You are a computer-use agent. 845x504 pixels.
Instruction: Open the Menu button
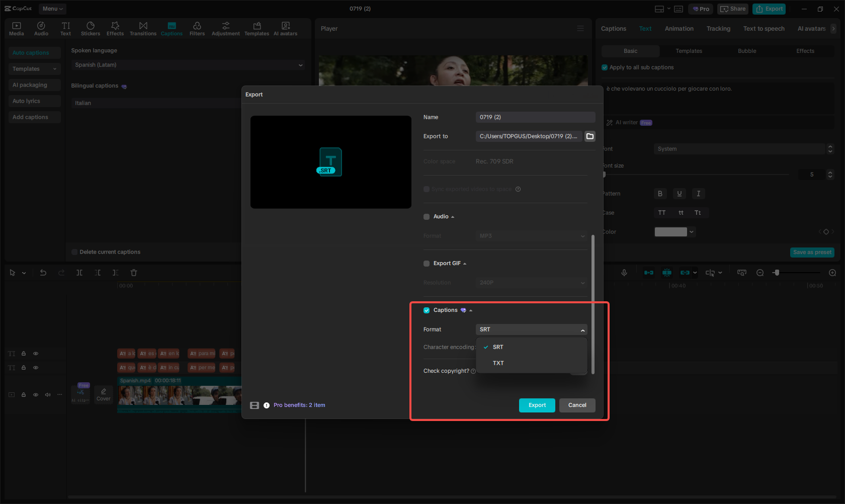click(x=52, y=9)
